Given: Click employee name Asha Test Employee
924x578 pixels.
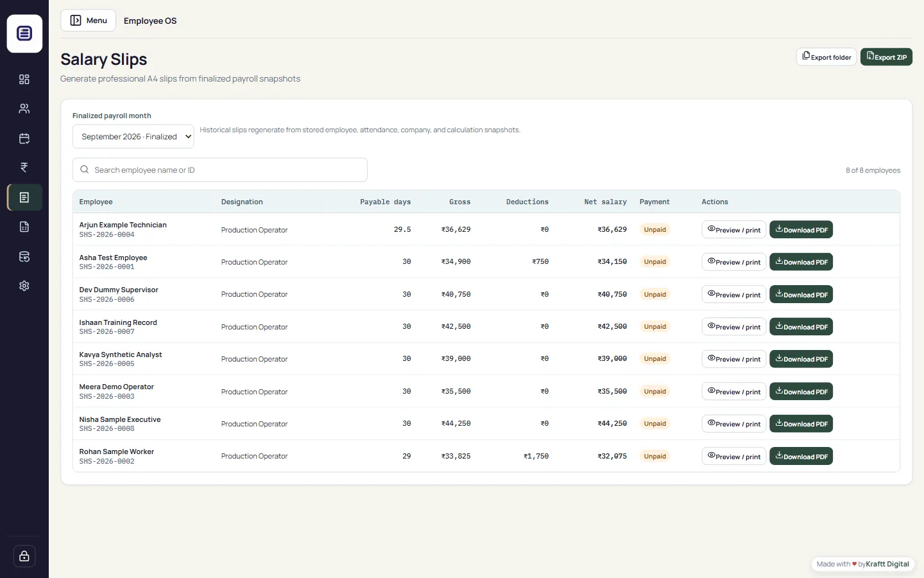Looking at the screenshot, I should pyautogui.click(x=113, y=258).
